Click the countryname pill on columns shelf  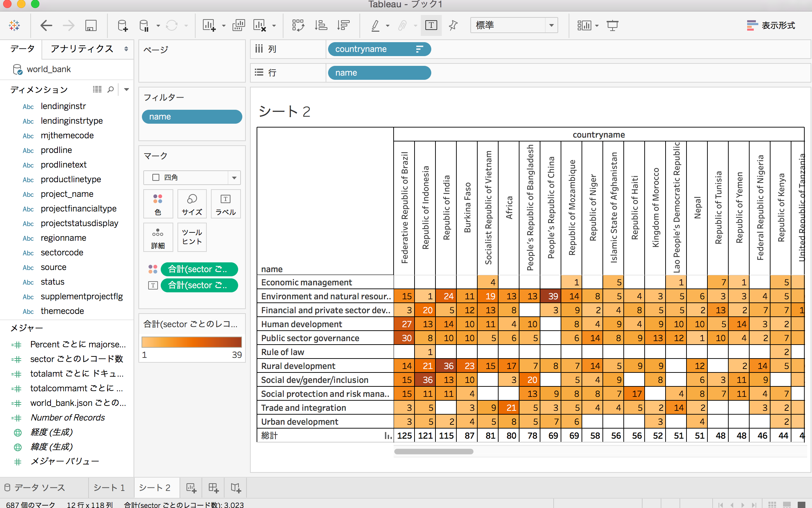379,49
